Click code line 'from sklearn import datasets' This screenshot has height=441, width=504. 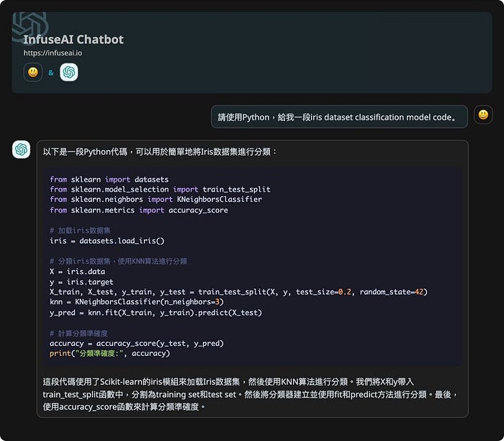click(109, 179)
